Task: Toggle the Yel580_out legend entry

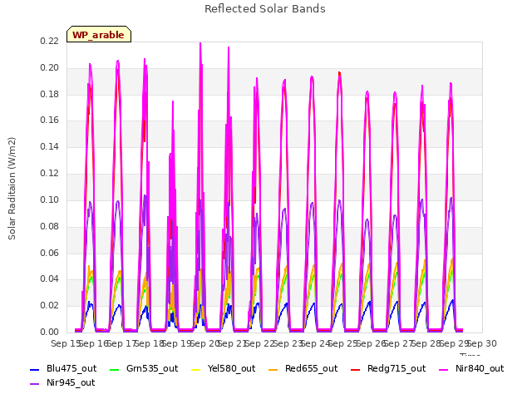Action: pos(224,369)
